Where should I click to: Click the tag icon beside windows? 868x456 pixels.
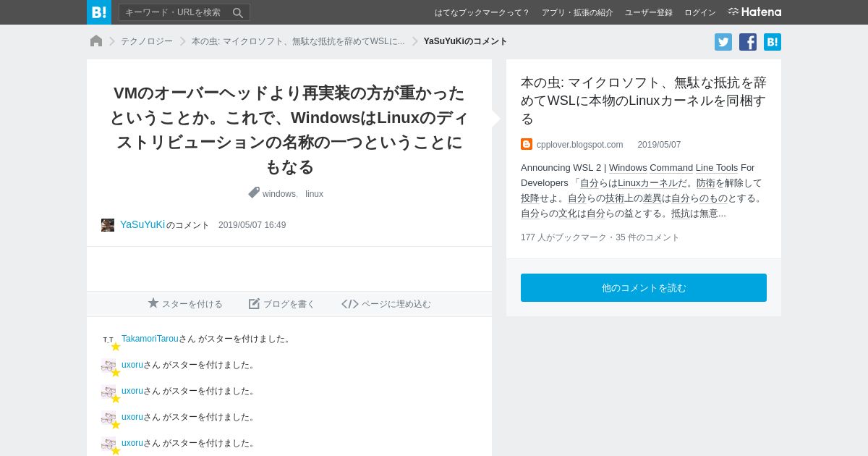[x=254, y=193]
